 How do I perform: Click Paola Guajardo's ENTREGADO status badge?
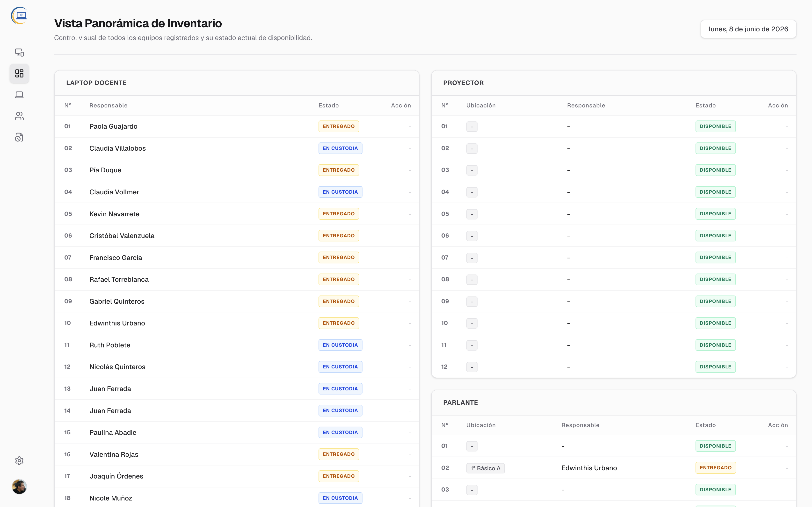339,127
